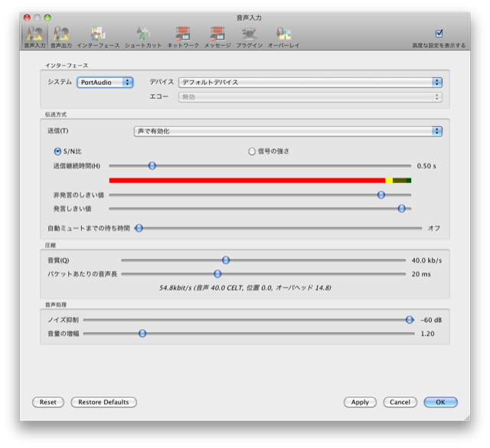Toggle the 高度な設定を表示する checkbox
Viewport: 490px width, 448px height.
click(x=439, y=34)
